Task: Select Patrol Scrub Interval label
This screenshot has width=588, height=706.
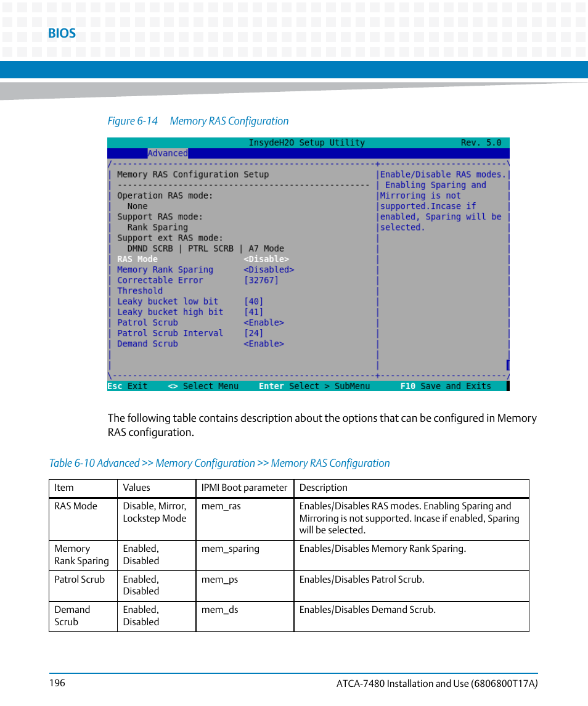Action: pos(170,333)
